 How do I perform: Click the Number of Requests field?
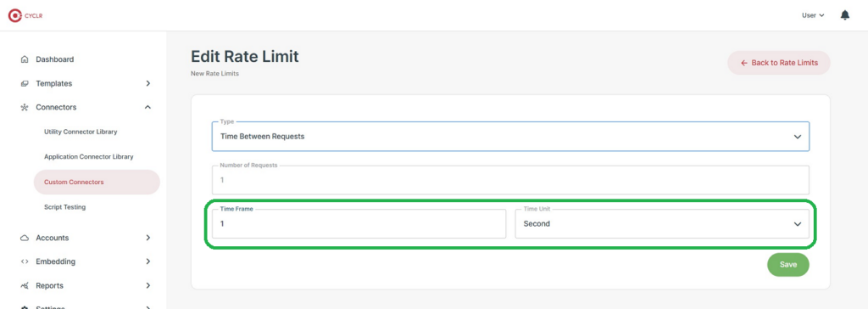(510, 180)
